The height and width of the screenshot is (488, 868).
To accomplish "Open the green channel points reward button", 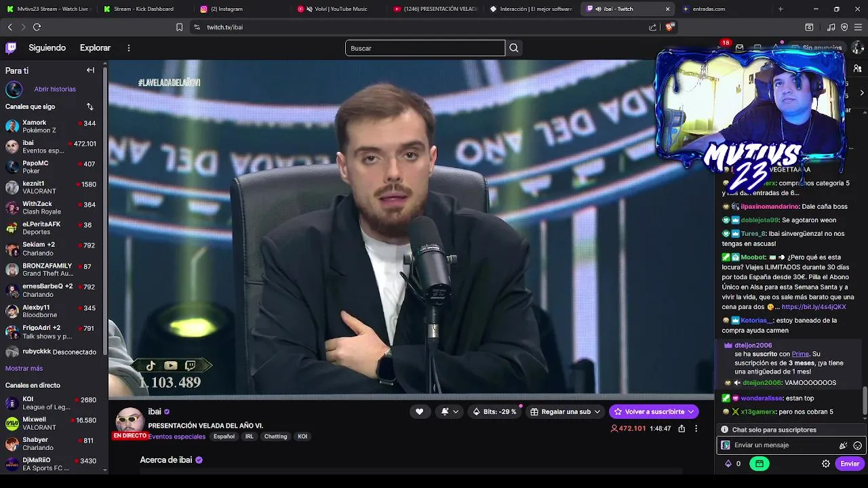I will [x=759, y=464].
